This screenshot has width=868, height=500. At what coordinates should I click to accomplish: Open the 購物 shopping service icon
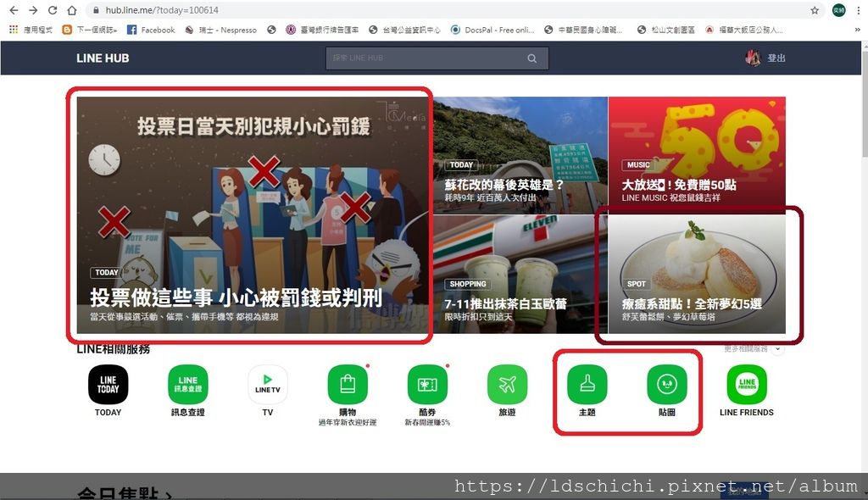(x=348, y=384)
